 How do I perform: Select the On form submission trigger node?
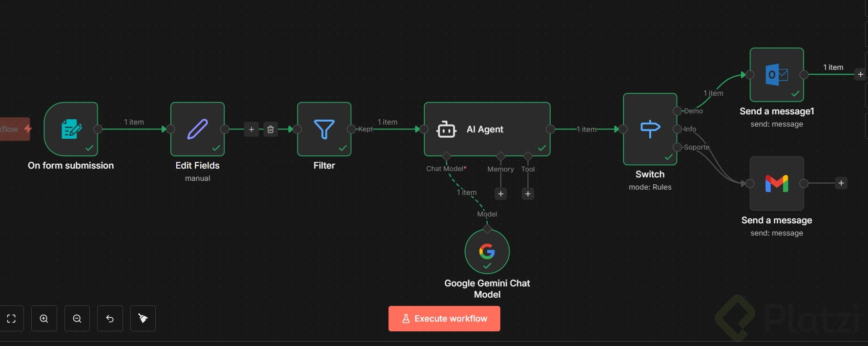click(x=71, y=129)
